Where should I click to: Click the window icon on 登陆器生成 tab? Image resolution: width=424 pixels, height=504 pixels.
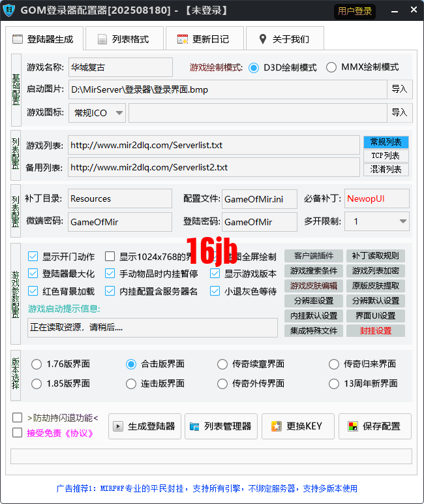click(x=18, y=39)
